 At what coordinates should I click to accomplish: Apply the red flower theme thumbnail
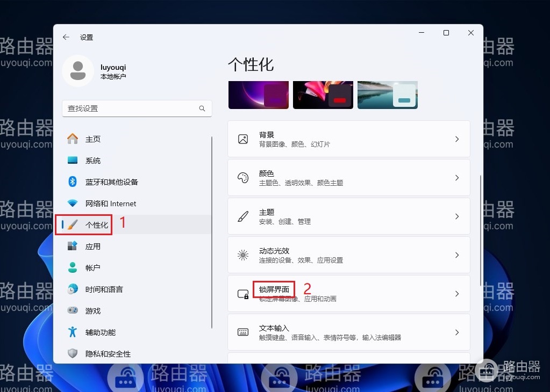(323, 95)
